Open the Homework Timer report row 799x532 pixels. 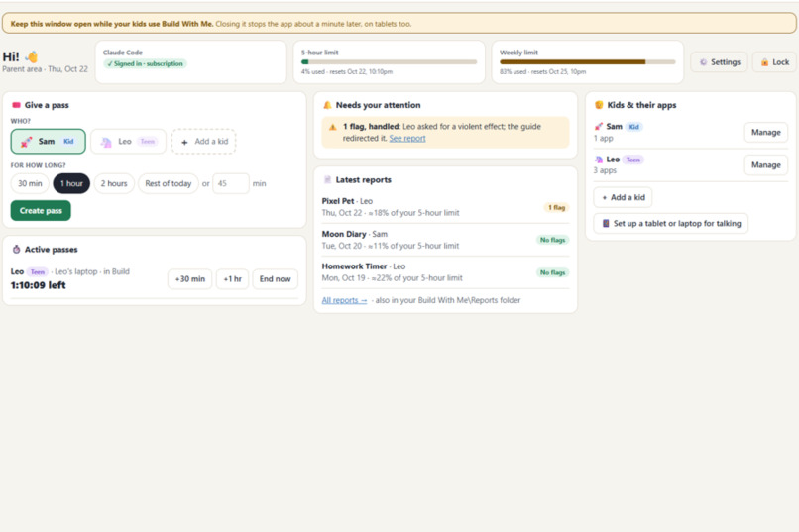point(445,272)
